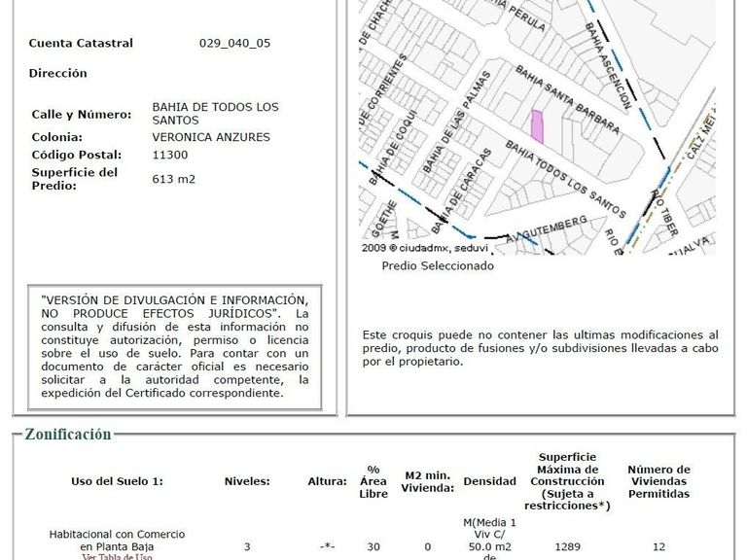Click the Veronica Anzures colonia value
The height and width of the screenshot is (560, 747).
tap(211, 137)
